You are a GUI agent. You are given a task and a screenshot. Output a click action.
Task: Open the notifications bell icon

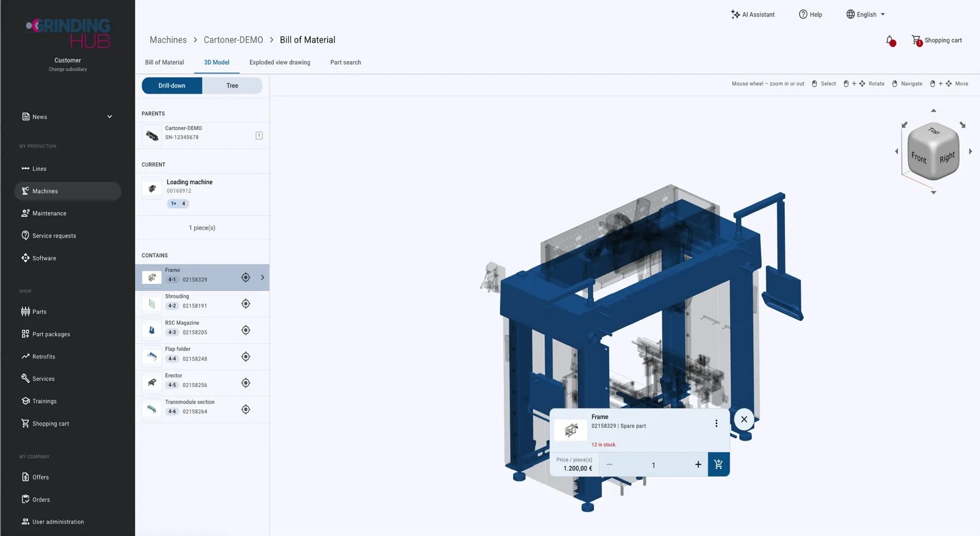click(x=890, y=41)
